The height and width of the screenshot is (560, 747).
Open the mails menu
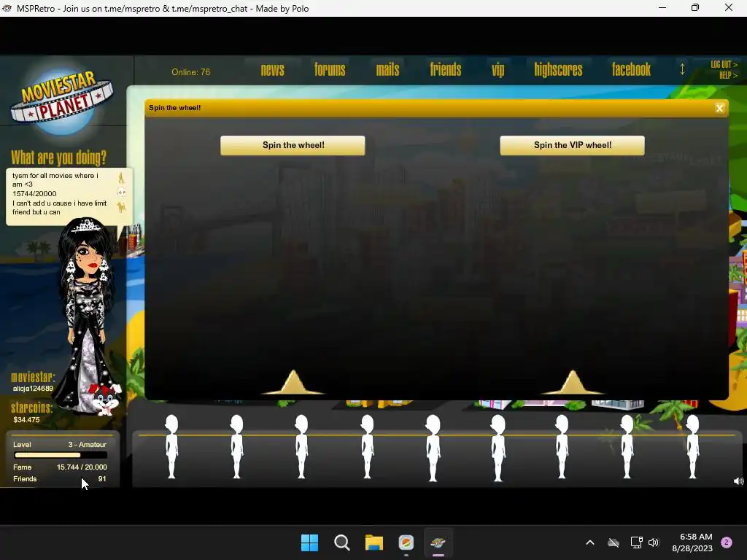click(x=388, y=70)
